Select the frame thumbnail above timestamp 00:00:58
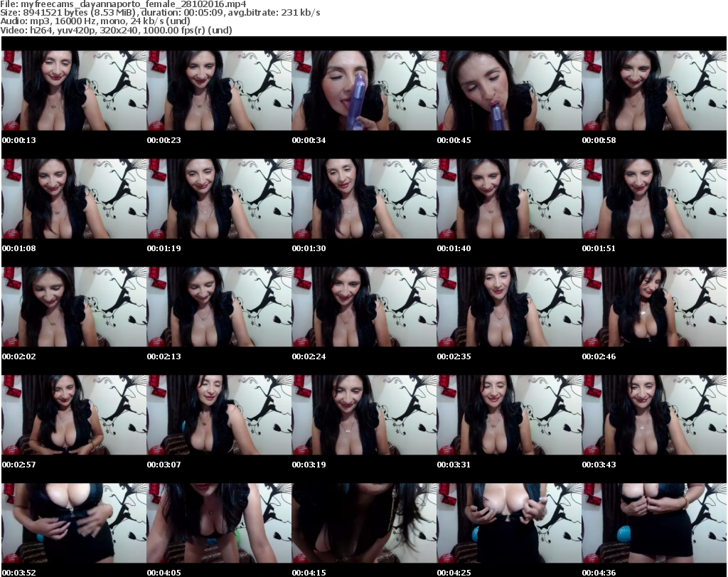 click(654, 90)
